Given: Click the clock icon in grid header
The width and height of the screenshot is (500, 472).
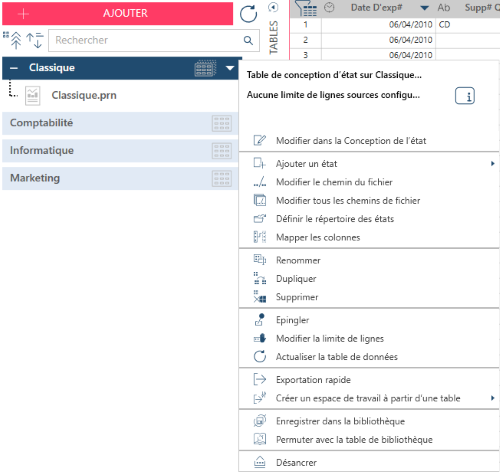Looking at the screenshot, I should [329, 7].
